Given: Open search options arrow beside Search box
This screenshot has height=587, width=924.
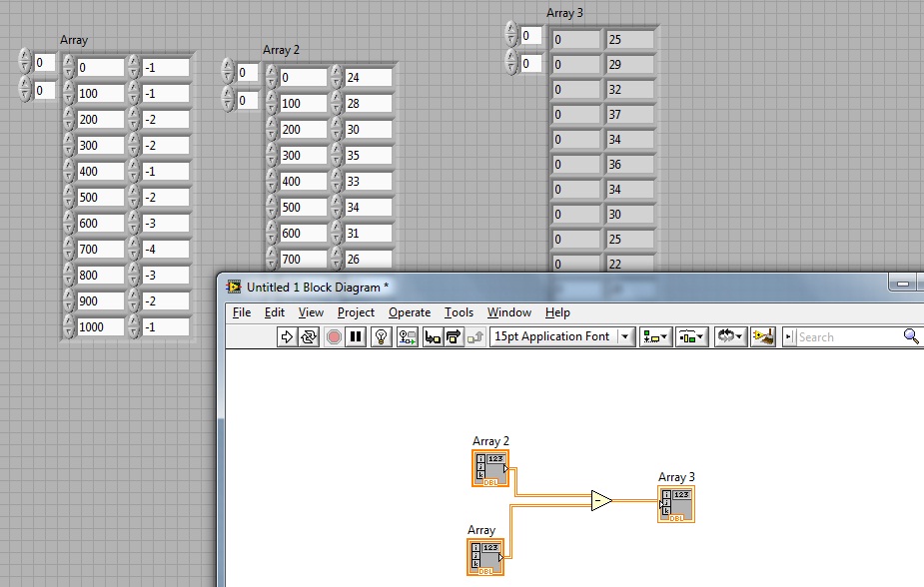Looking at the screenshot, I should 789,336.
